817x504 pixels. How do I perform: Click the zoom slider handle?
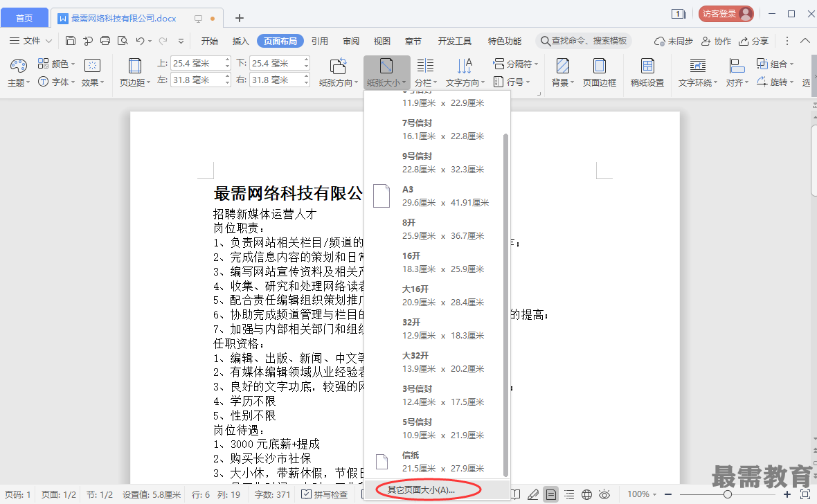[728, 494]
